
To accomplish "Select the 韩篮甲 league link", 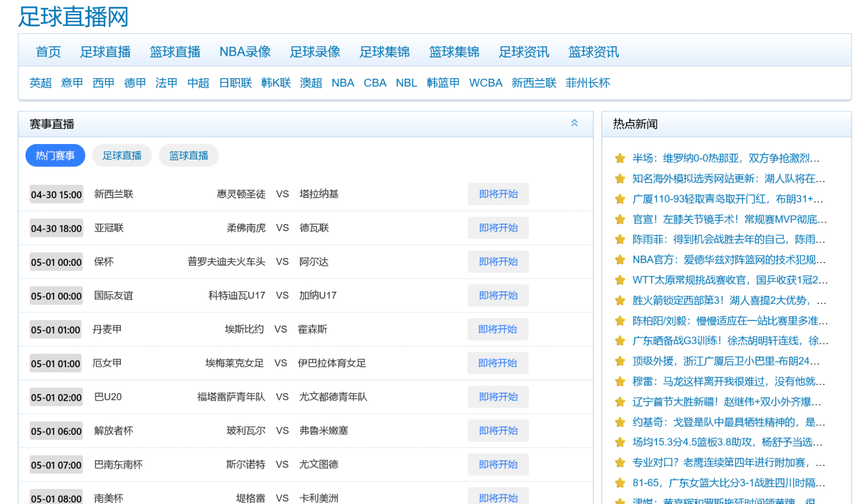I will pos(443,83).
